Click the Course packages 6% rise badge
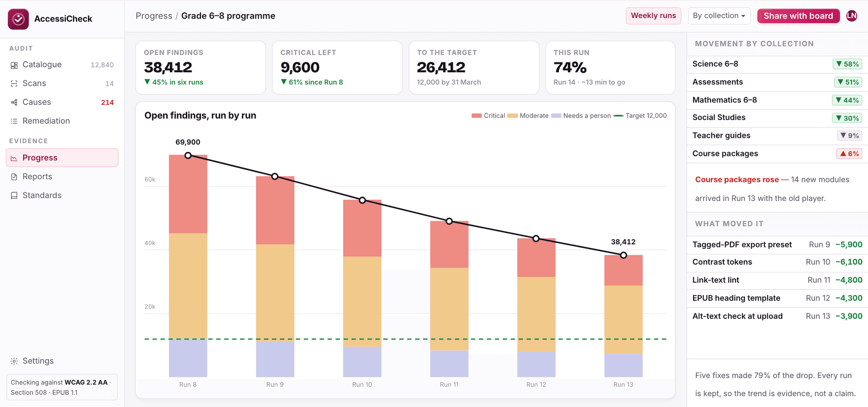The image size is (868, 407). (x=849, y=154)
